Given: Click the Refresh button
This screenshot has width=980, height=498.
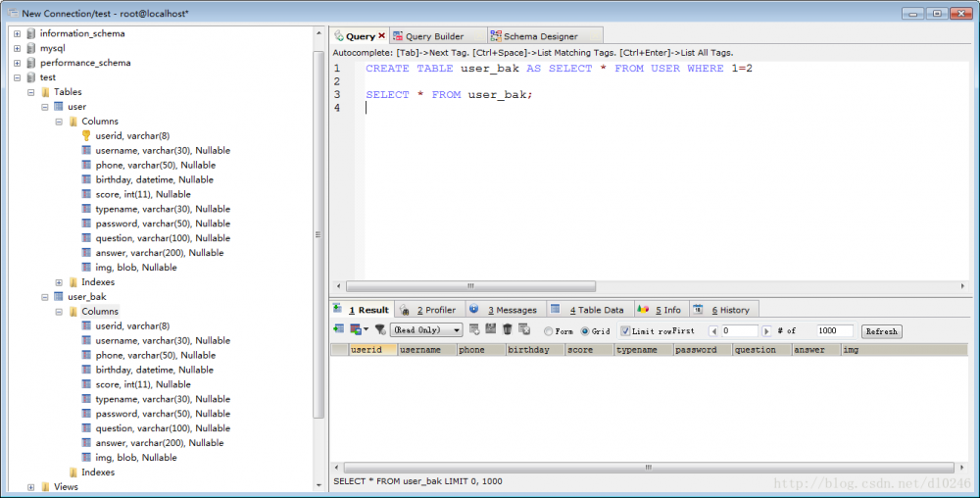Looking at the screenshot, I should [x=881, y=331].
